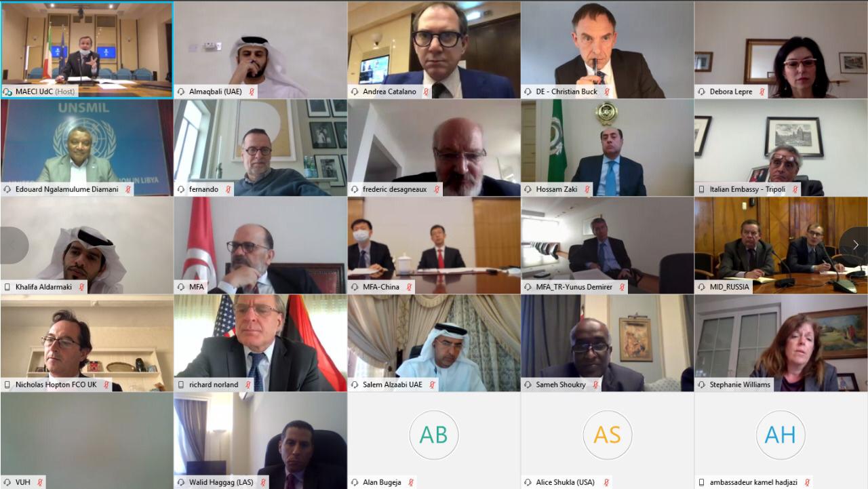Click muted mic icon beside DE - Christian Buck
This screenshot has height=489, width=868.
tap(607, 92)
